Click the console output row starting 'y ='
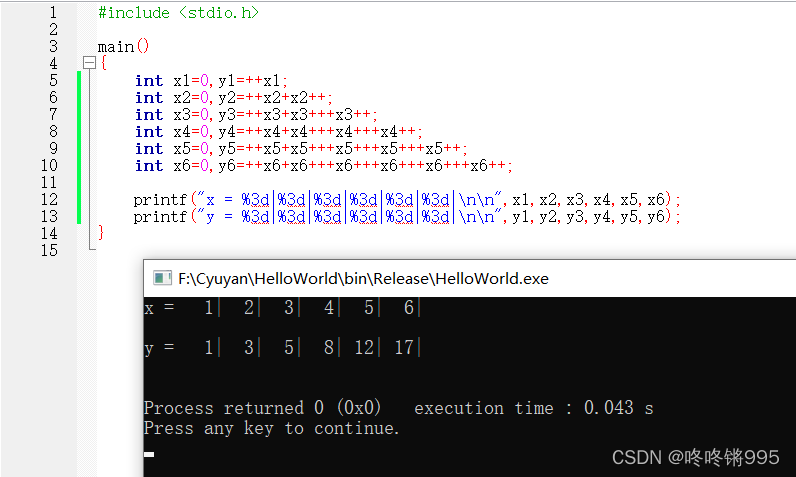 coord(282,348)
